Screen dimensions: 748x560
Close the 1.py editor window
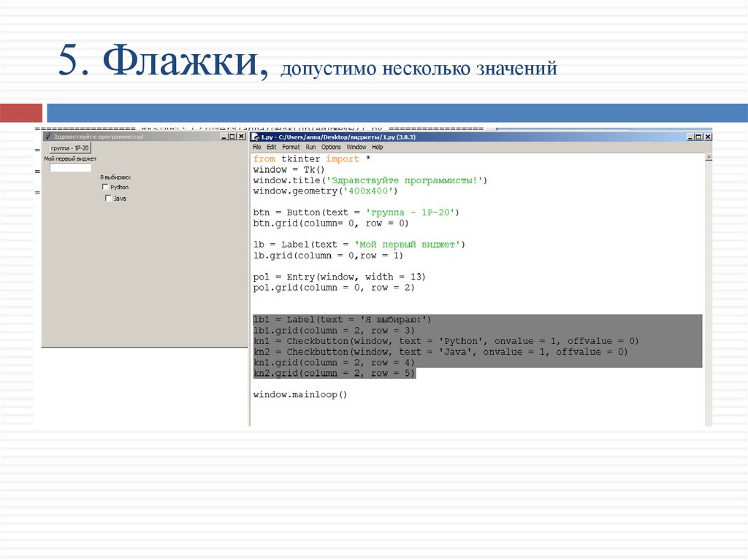pos(707,137)
